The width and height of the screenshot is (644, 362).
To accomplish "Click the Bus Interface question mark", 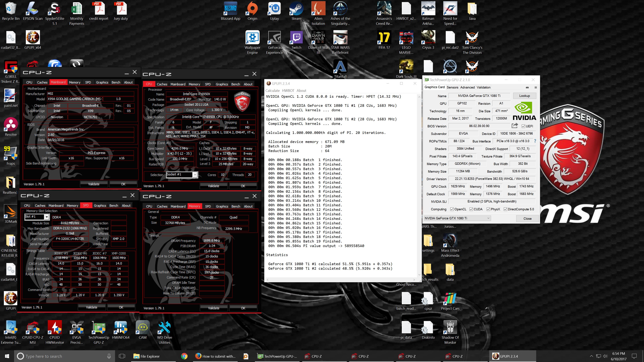I will 535,141.
